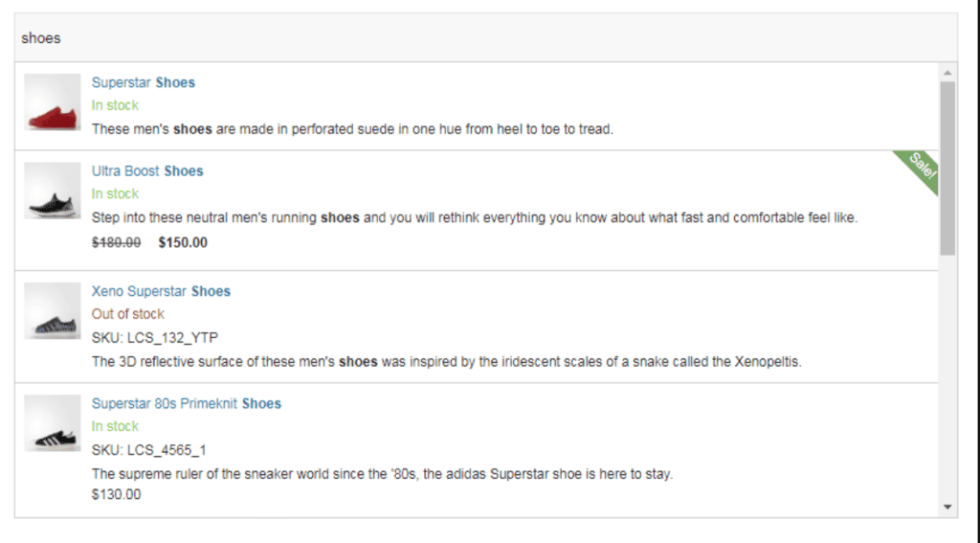Open the Superstar Shoes product link
The width and height of the screenshot is (980, 543).
pos(144,82)
